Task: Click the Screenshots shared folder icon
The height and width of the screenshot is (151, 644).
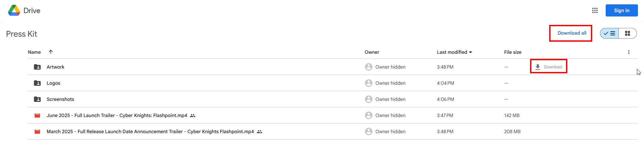Action: 37,99
